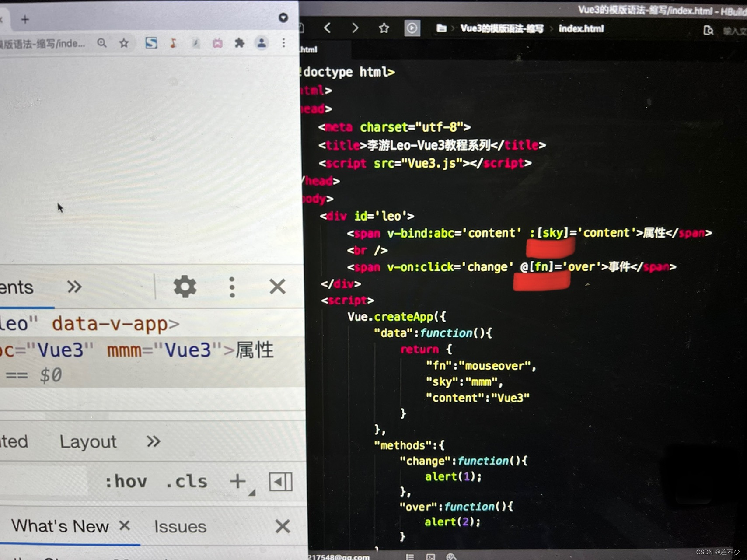Image resolution: width=747 pixels, height=560 pixels.
Task: Select the Elements tab in DevTools
Action: 17,287
